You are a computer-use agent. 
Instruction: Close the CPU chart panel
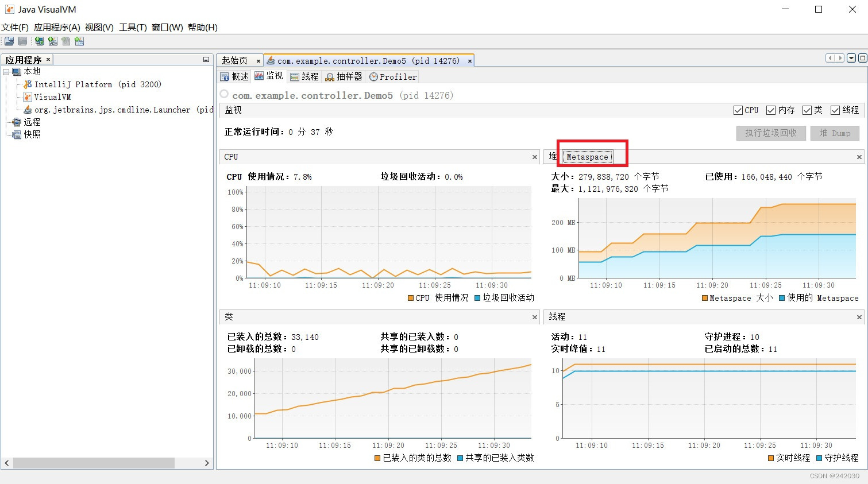coord(535,157)
